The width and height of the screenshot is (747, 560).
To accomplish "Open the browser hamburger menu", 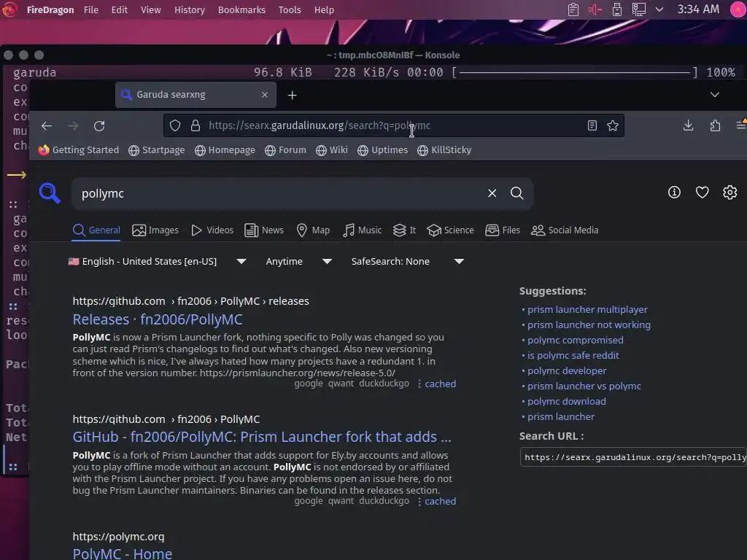I will click(x=741, y=124).
